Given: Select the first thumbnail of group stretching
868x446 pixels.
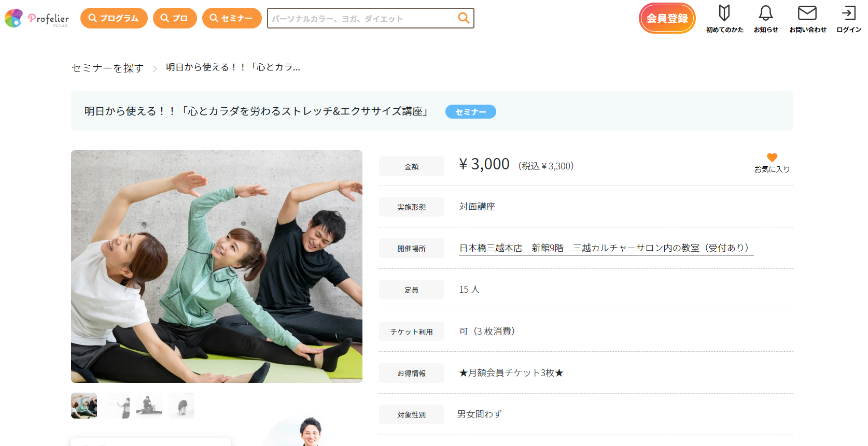Looking at the screenshot, I should (x=84, y=406).
